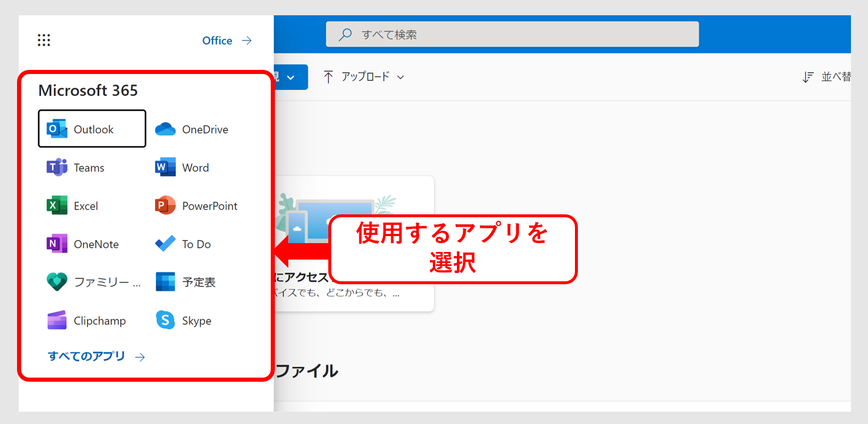
Task: Launch Teams from the Microsoft 365 list
Action: 76,167
